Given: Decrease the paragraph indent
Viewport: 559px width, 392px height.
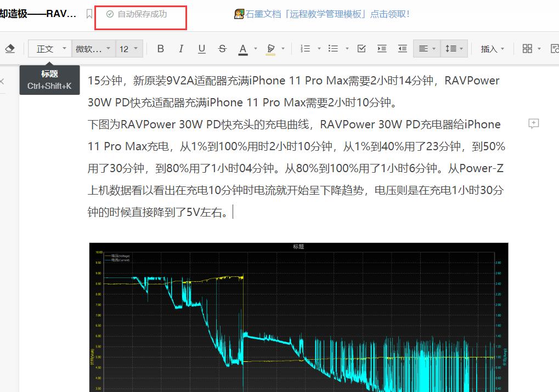Looking at the screenshot, I should tap(402, 48).
